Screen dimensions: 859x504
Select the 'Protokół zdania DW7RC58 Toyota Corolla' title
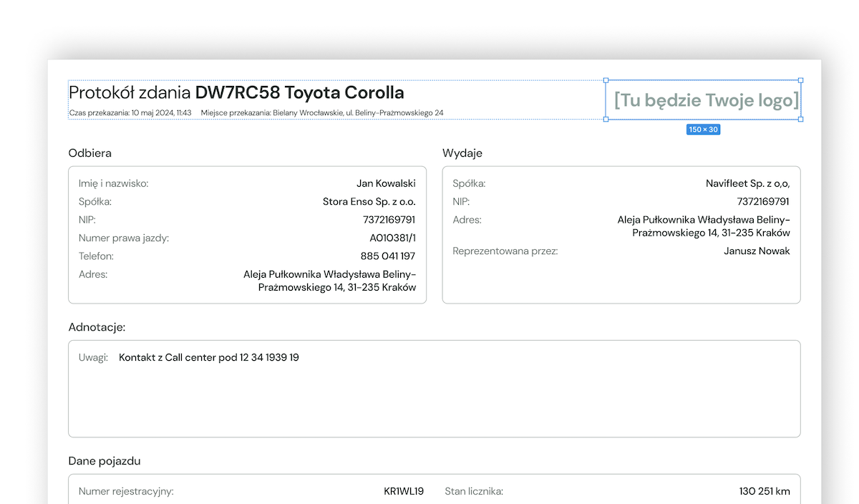[236, 92]
